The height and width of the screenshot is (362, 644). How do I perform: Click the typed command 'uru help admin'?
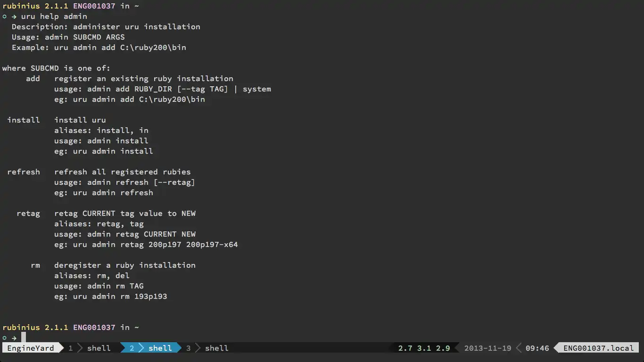pyautogui.click(x=54, y=16)
